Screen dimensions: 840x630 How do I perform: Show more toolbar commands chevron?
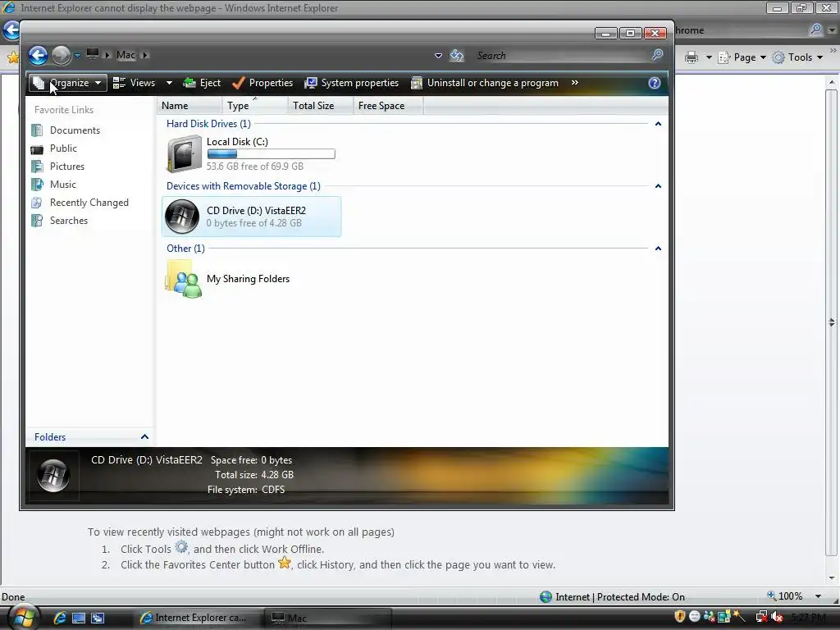[x=575, y=83]
